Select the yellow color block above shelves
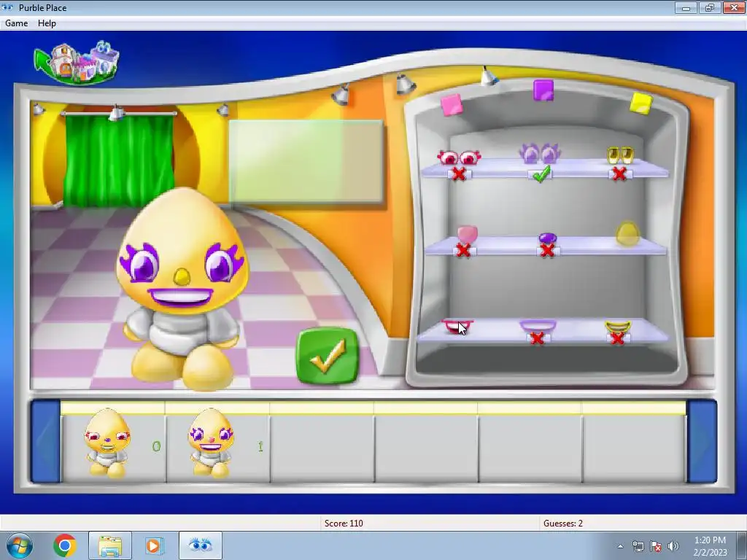Viewport: 747px width, 560px height. click(640, 104)
